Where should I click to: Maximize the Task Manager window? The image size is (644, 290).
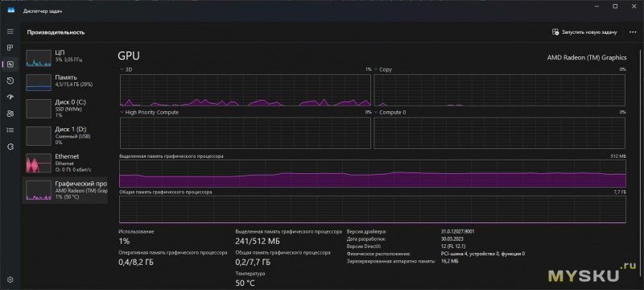point(615,6)
